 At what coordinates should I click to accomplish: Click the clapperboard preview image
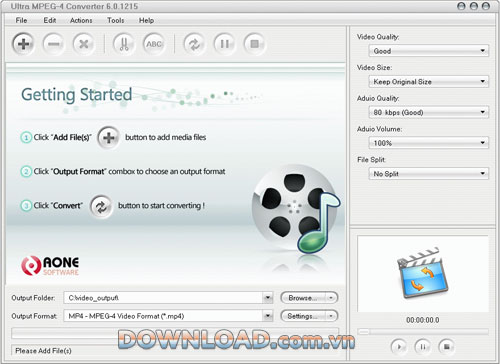tap(423, 273)
